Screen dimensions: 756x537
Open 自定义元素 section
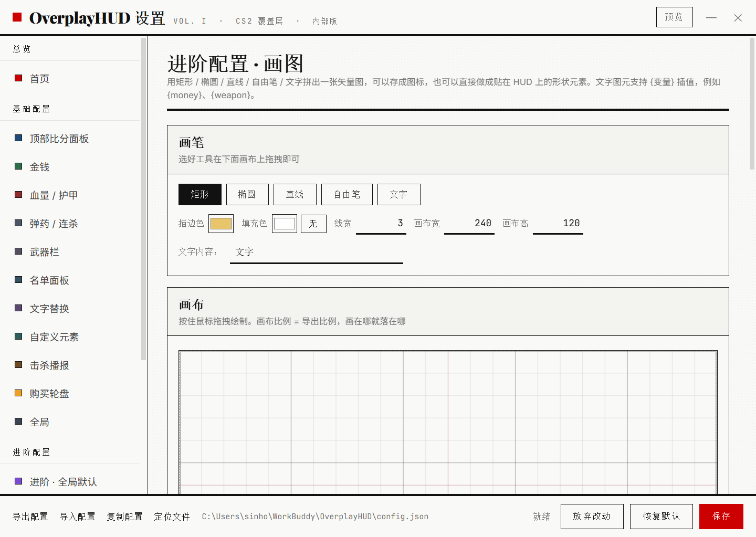click(70, 337)
